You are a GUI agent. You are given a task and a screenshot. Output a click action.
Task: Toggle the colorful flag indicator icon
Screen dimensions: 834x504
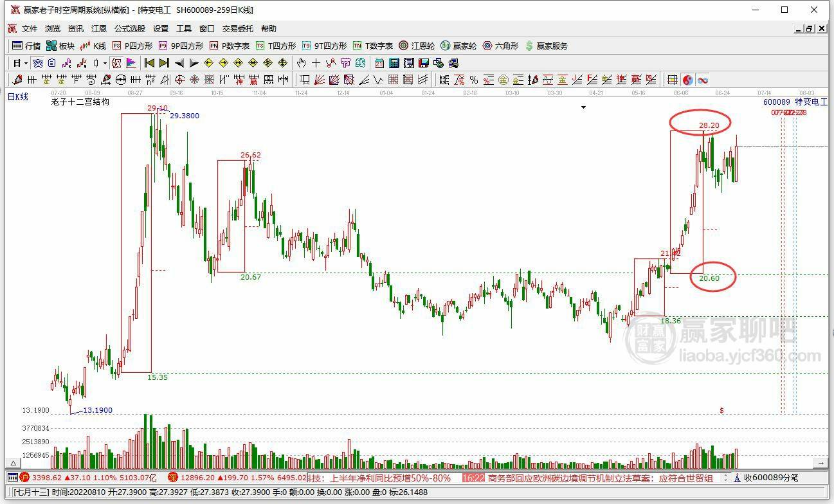(x=131, y=63)
